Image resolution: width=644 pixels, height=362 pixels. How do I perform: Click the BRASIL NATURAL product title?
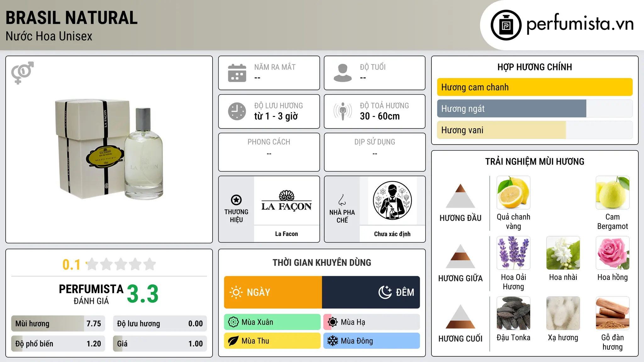(x=72, y=18)
